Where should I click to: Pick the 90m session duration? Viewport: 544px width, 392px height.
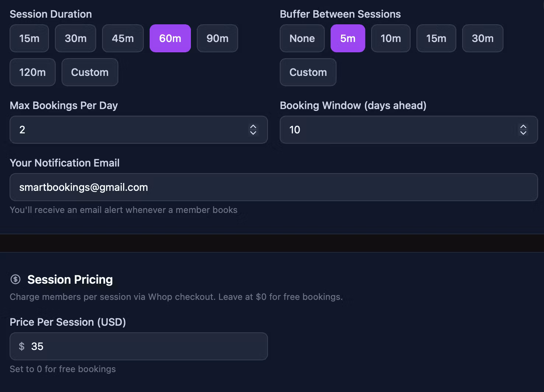pyautogui.click(x=217, y=38)
